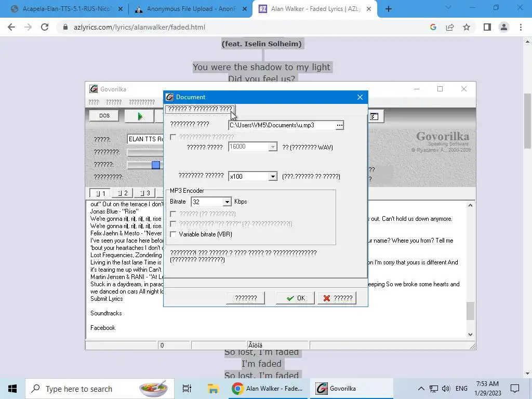The image size is (532, 399).
Task: Click the Govorilka text area scroll-up arrow
Action: click(470, 205)
